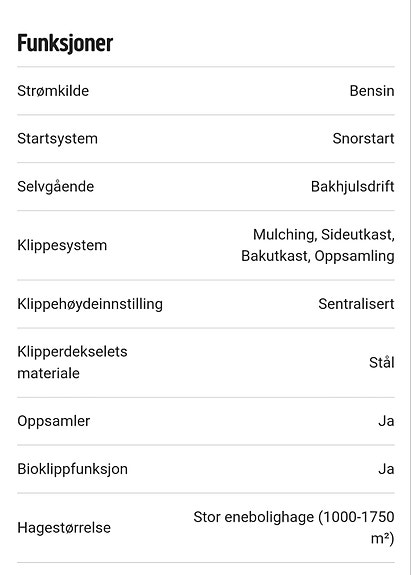
Task: Select the Startsystem row label
Action: tap(58, 139)
